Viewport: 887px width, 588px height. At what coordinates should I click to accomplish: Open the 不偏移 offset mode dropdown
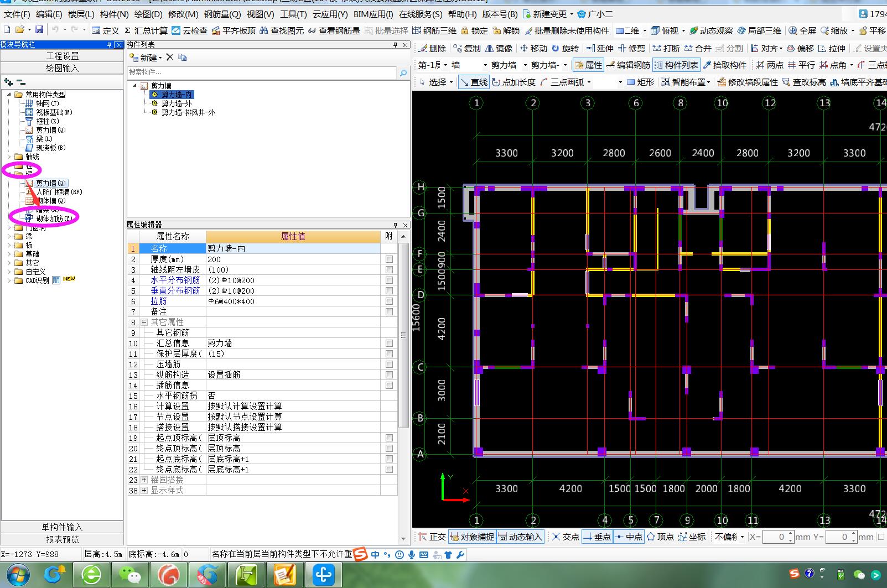[742, 537]
